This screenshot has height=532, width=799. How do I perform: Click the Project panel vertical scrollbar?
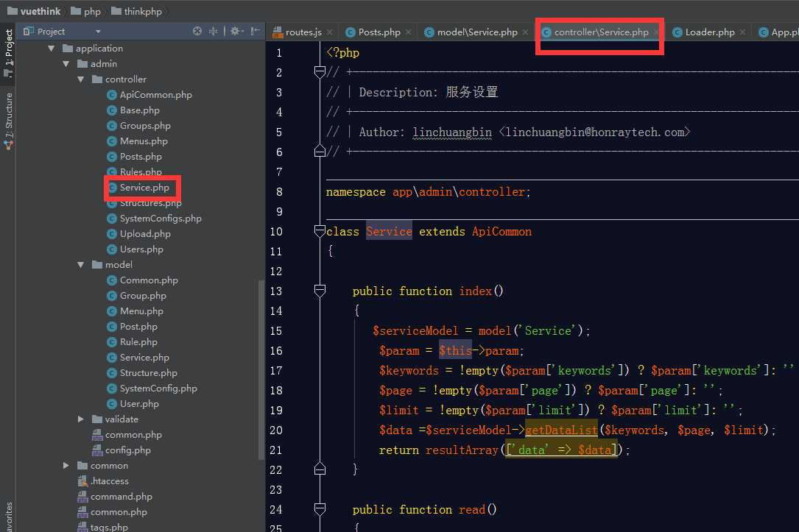(x=261, y=369)
